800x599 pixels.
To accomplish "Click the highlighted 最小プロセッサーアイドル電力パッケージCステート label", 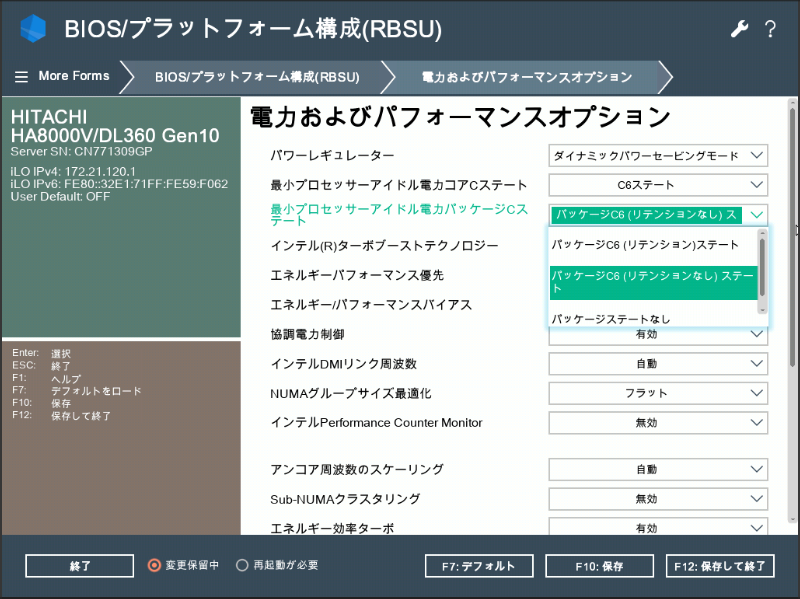I will click(399, 215).
